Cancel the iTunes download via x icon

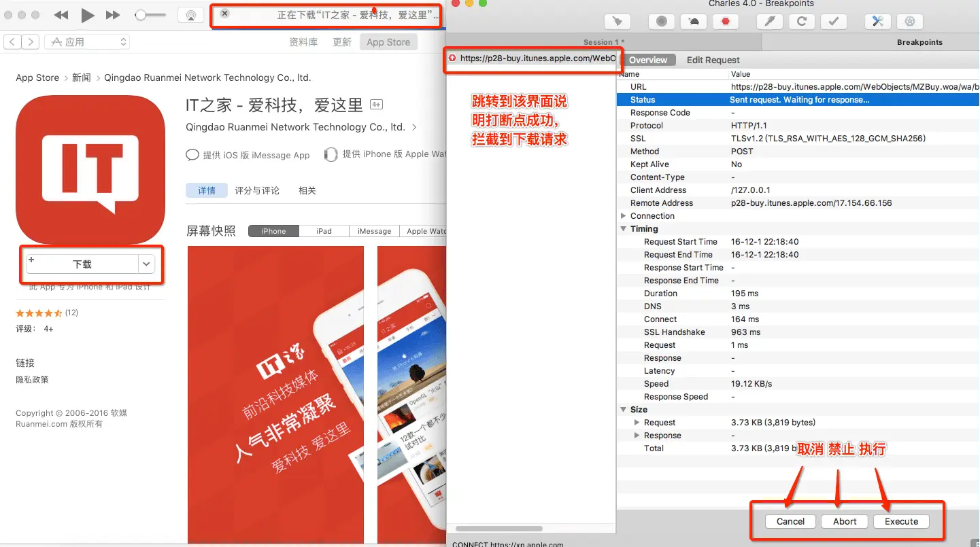point(224,14)
